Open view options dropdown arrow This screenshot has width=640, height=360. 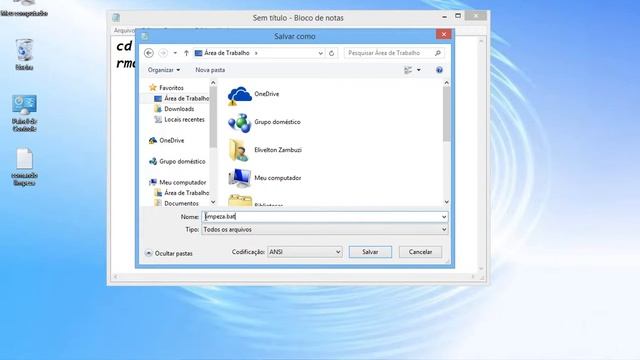[418, 70]
